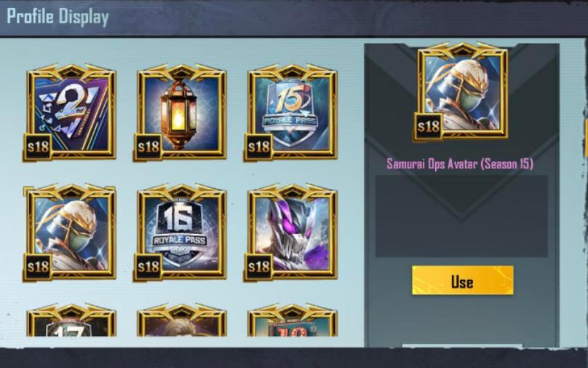588x368 pixels.
Task: Select the partially visible 17 avatar
Action: tap(71, 321)
